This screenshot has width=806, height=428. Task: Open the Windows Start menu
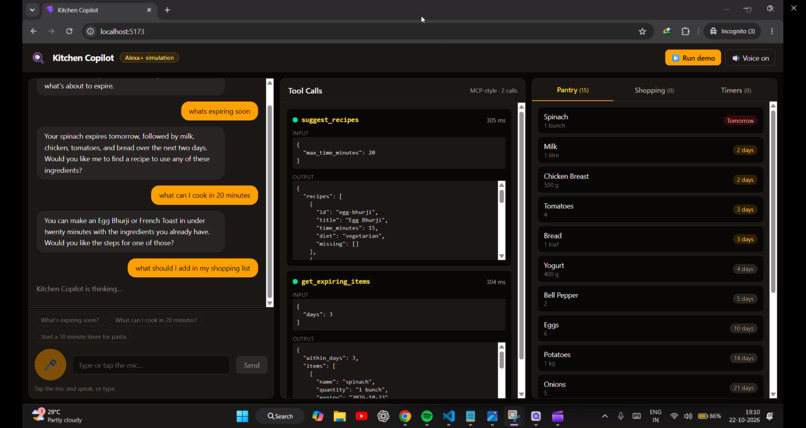(x=242, y=416)
